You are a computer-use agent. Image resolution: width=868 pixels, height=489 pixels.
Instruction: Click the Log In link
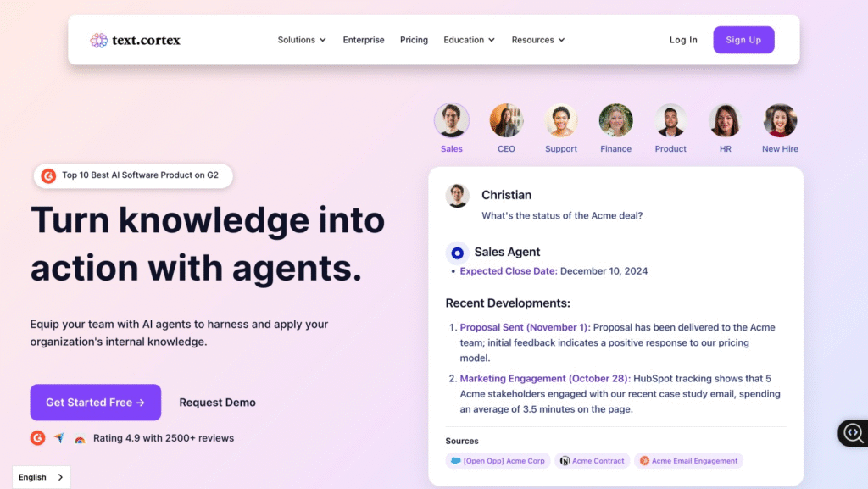pos(683,40)
